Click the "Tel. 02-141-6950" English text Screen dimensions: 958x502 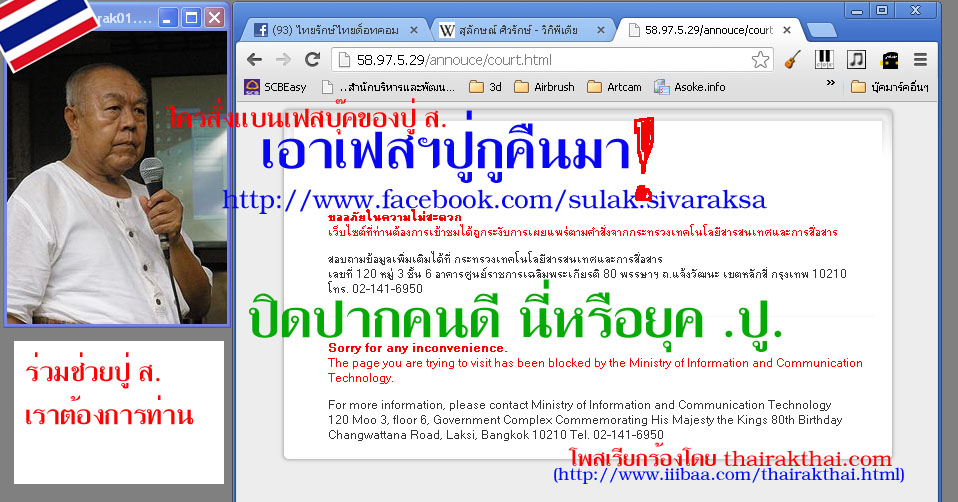click(x=616, y=435)
